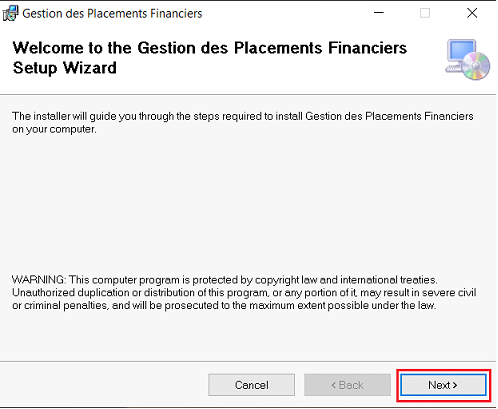Close the installer with the X icon
This screenshot has height=409, width=498.
point(472,13)
